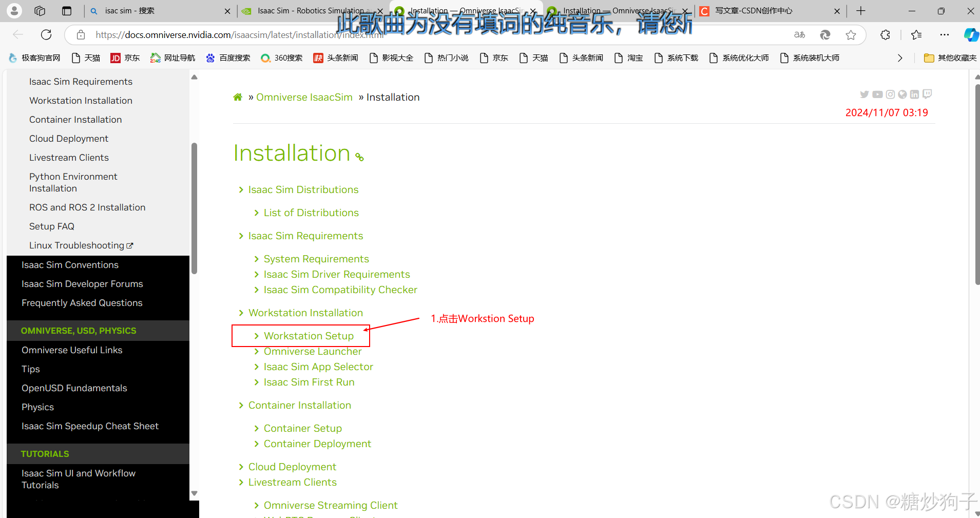
Task: Select Livestream Clients in the sidebar
Action: coord(69,158)
